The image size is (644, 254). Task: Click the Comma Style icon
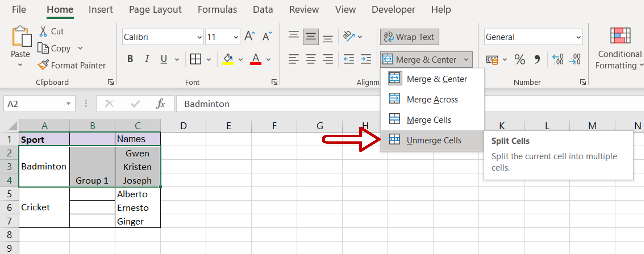point(537,59)
